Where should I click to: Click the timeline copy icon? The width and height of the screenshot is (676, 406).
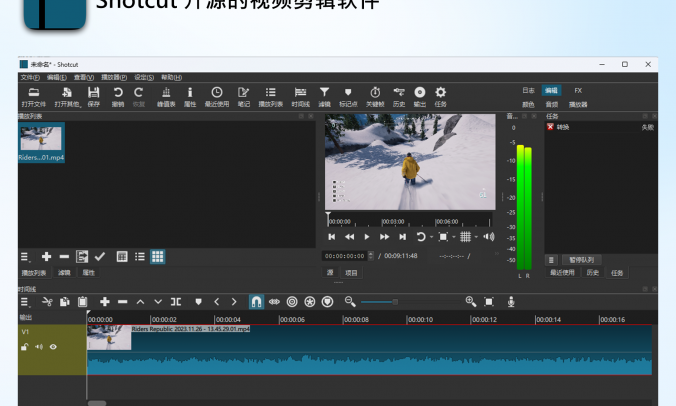point(65,302)
